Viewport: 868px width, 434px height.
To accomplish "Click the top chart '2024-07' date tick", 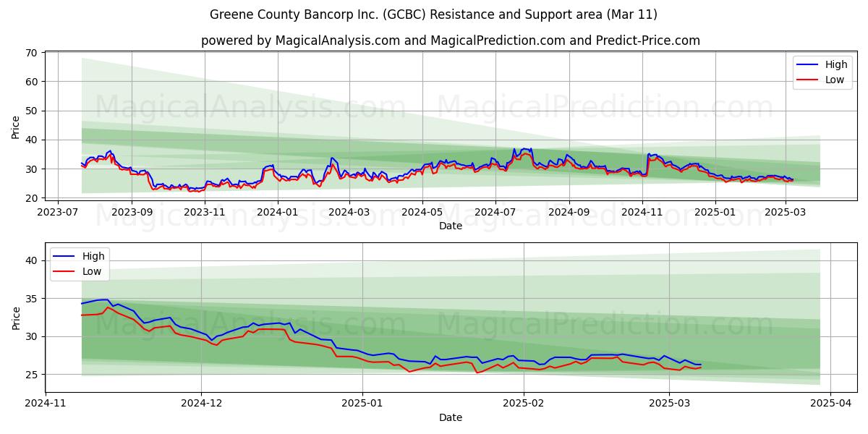I will point(495,213).
